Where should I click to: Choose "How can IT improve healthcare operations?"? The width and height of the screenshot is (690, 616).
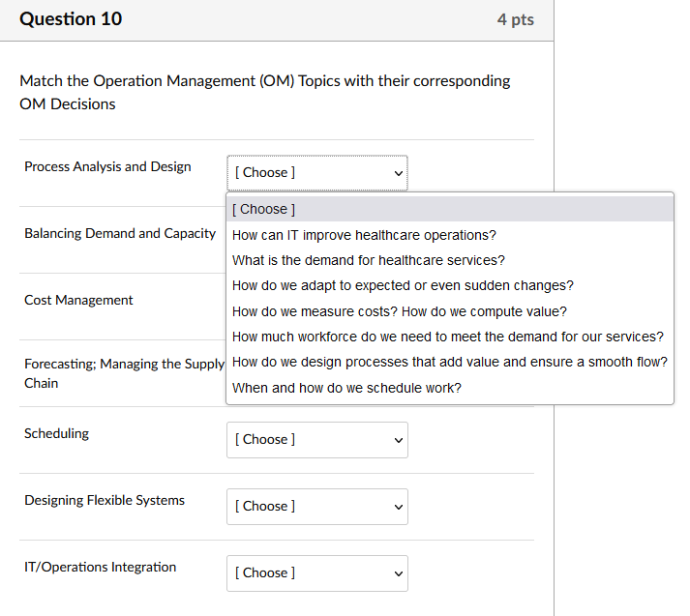364,235
